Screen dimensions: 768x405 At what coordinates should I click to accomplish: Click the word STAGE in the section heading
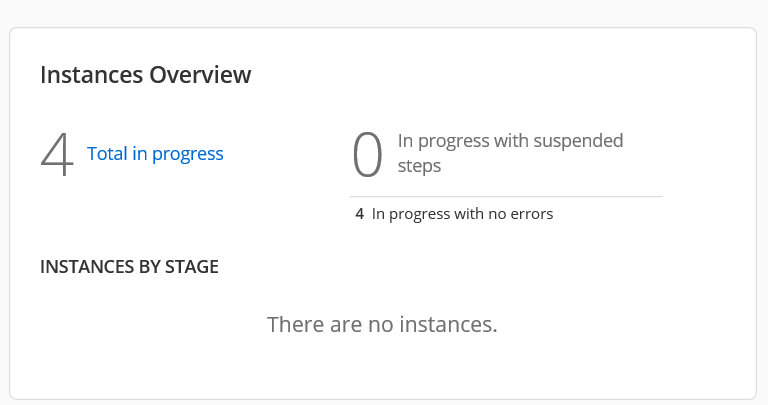[193, 267]
